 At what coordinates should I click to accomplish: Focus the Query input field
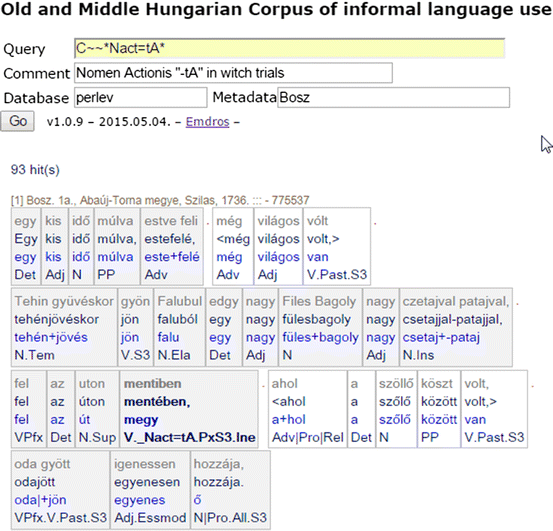(x=289, y=48)
